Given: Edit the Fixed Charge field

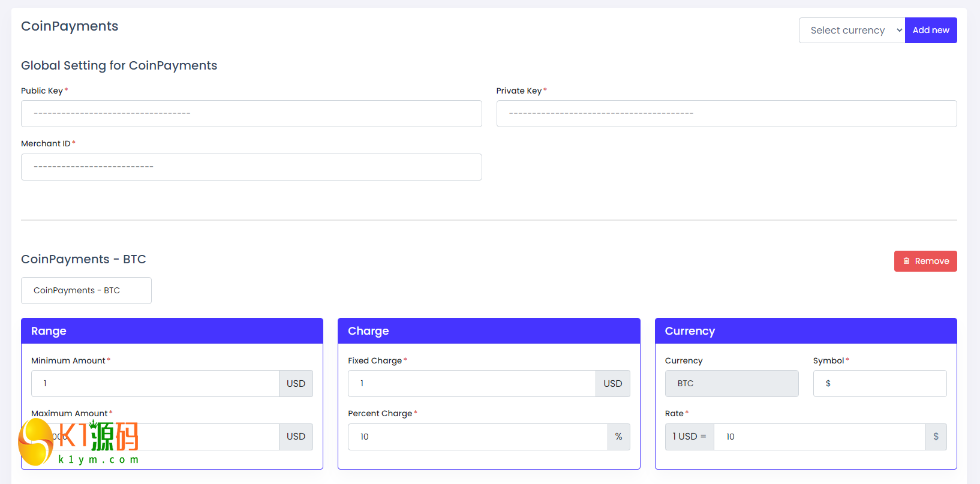Looking at the screenshot, I should click(471, 383).
